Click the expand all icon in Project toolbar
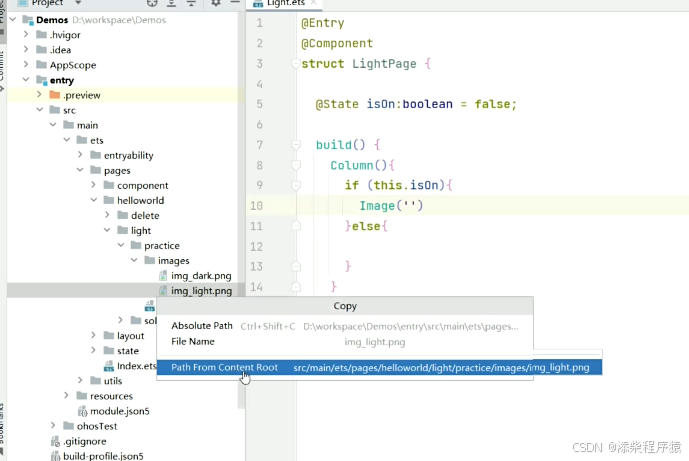 [x=171, y=3]
